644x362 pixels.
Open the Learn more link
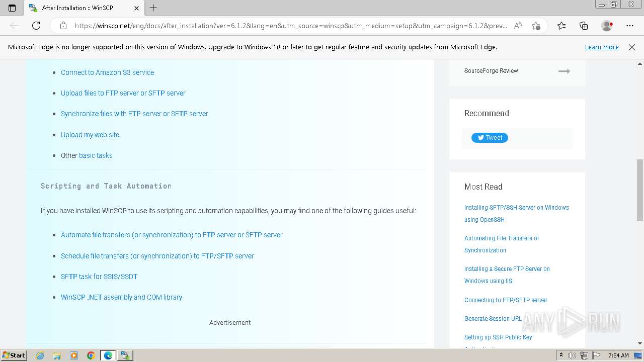(x=602, y=47)
